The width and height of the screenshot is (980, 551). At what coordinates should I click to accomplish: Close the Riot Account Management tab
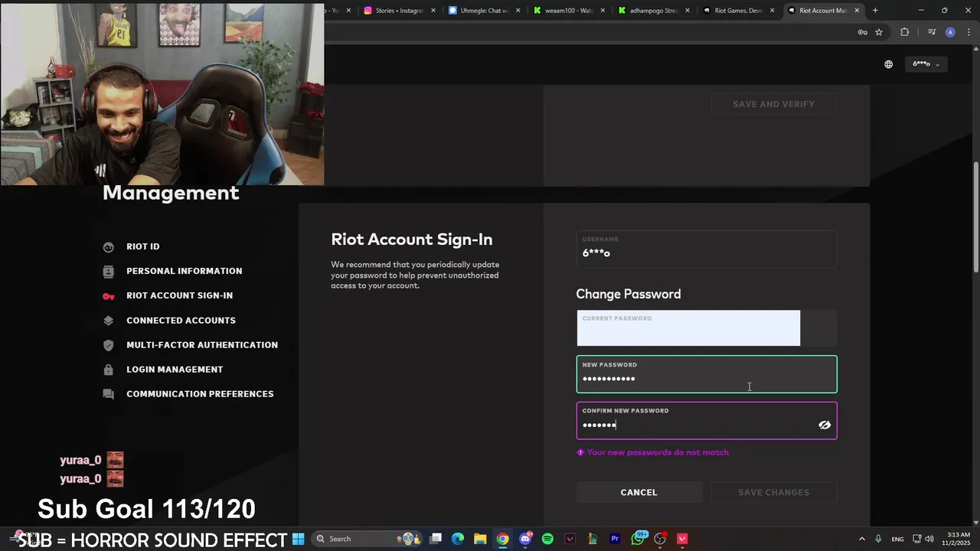coord(857,11)
